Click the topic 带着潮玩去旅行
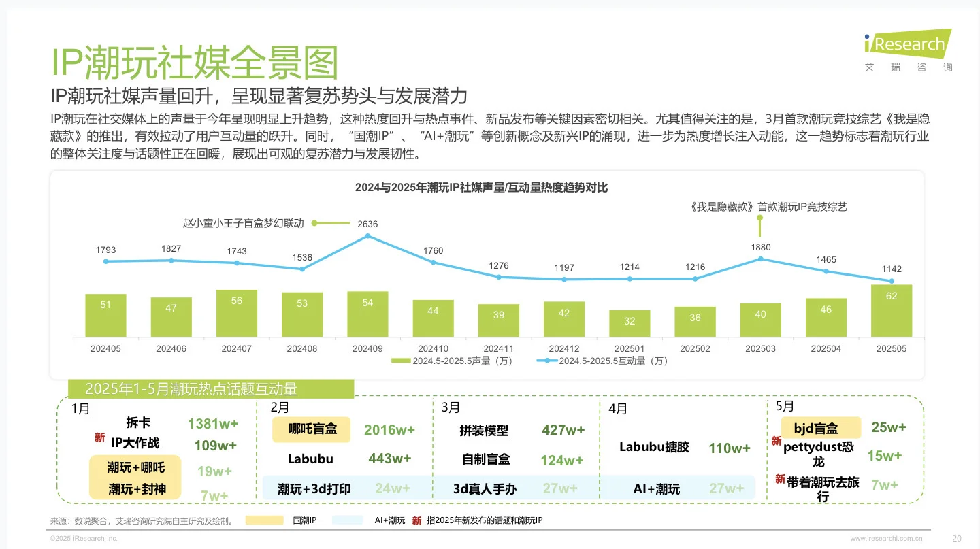Screen dimensions: 980x549 823,489
